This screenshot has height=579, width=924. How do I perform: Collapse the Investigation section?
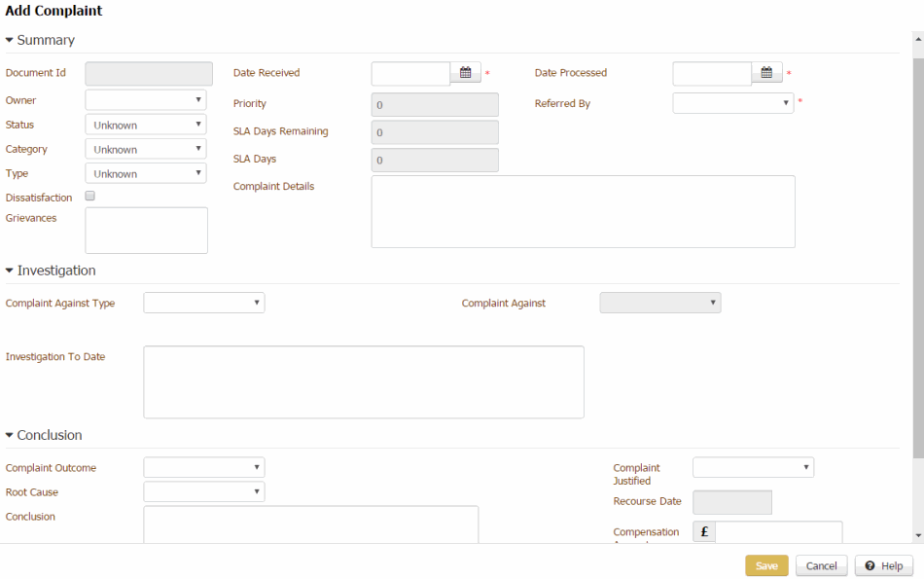point(9,271)
